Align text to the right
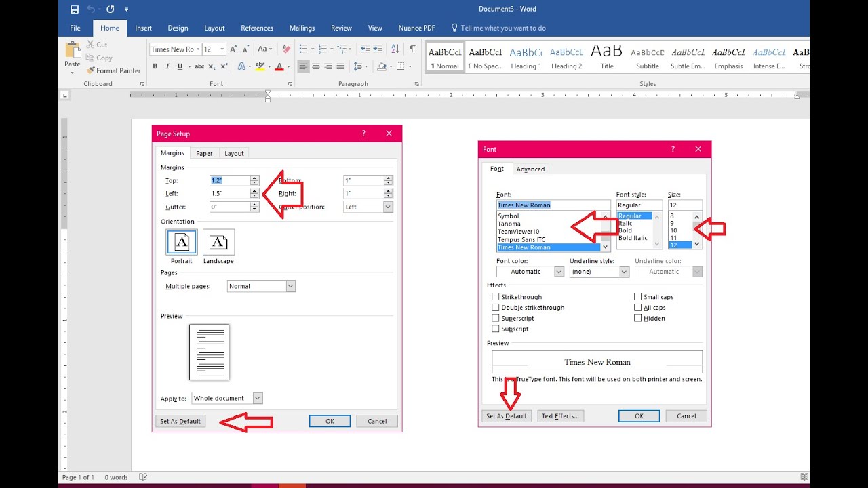Image resolution: width=868 pixels, height=488 pixels. (x=328, y=66)
